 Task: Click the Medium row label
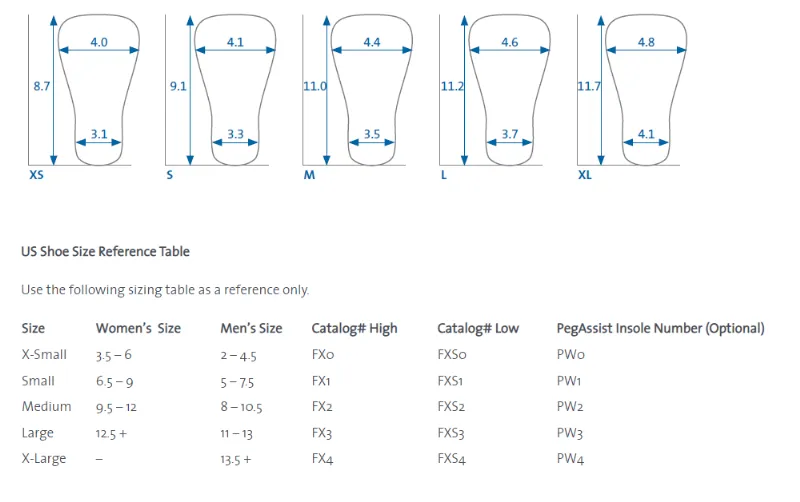[x=46, y=407]
